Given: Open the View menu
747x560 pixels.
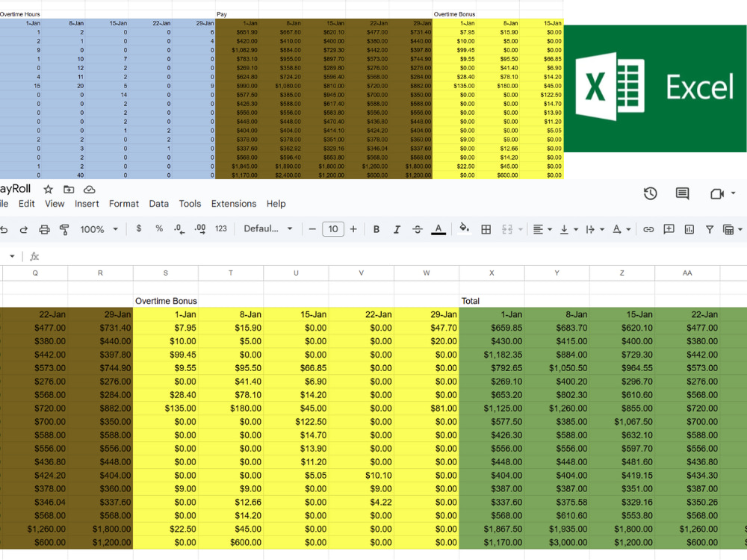Looking at the screenshot, I should tap(55, 204).
